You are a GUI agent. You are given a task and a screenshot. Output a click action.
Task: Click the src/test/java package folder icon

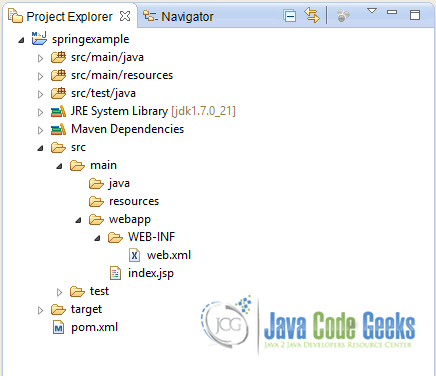pyautogui.click(x=58, y=93)
